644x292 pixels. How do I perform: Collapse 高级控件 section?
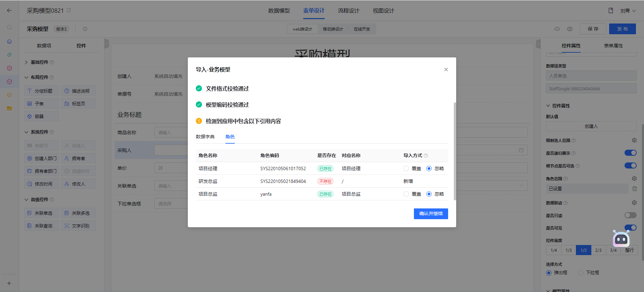click(x=26, y=199)
